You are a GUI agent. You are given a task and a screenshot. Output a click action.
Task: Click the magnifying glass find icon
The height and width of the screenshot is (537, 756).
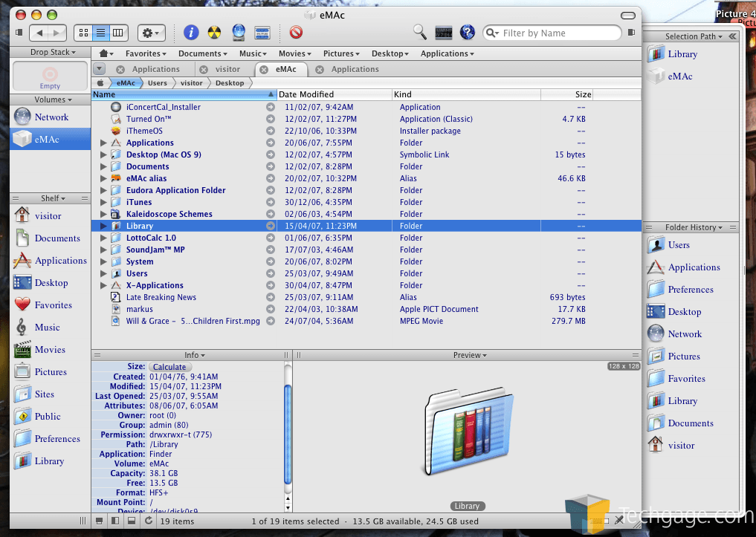point(420,32)
